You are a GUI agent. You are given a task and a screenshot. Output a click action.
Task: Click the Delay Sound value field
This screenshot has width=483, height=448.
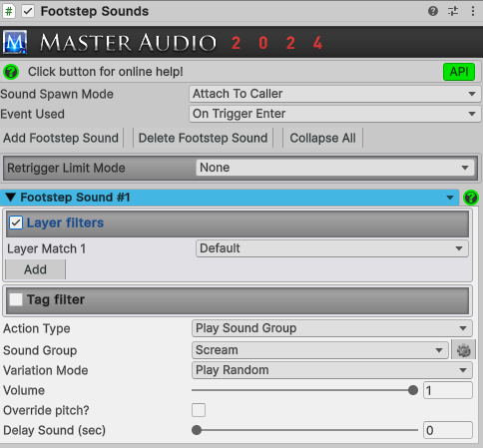click(448, 430)
